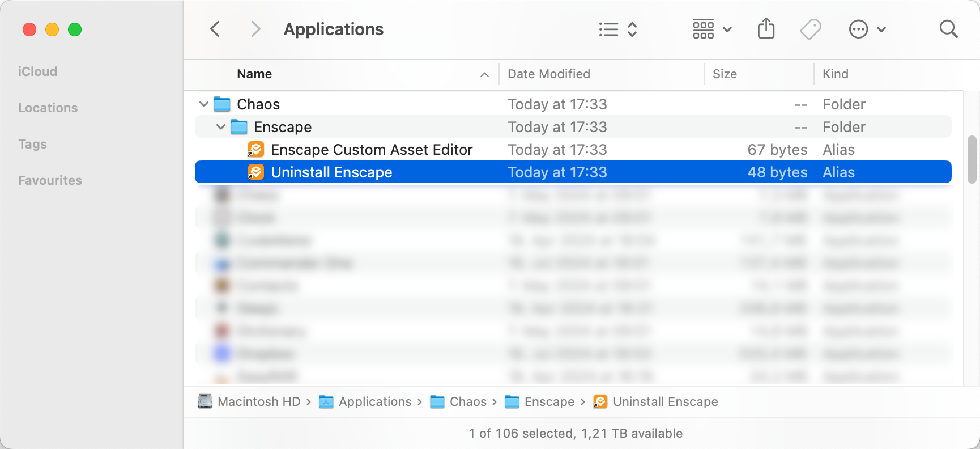
Task: Click the Applications window title
Action: [334, 29]
